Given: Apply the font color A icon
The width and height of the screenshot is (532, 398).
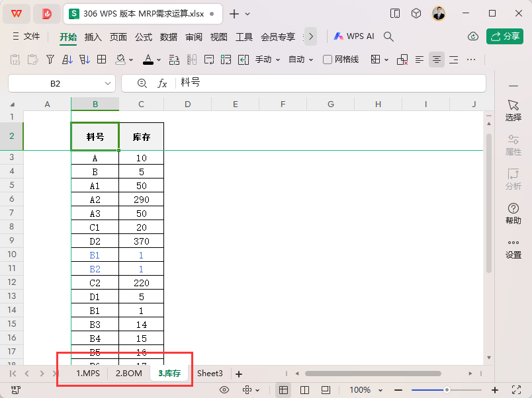Looking at the screenshot, I should tap(148, 60).
